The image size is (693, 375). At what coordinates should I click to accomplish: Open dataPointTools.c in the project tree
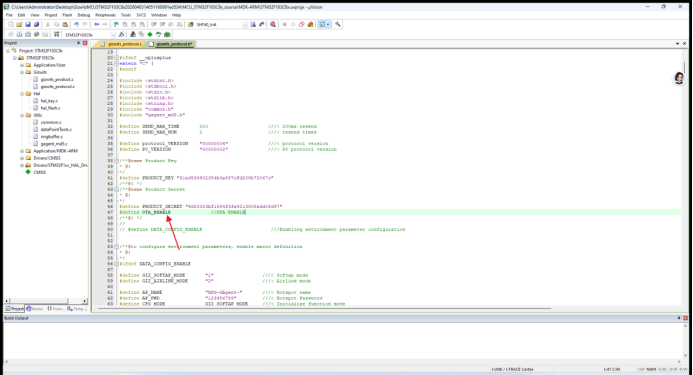(56, 130)
